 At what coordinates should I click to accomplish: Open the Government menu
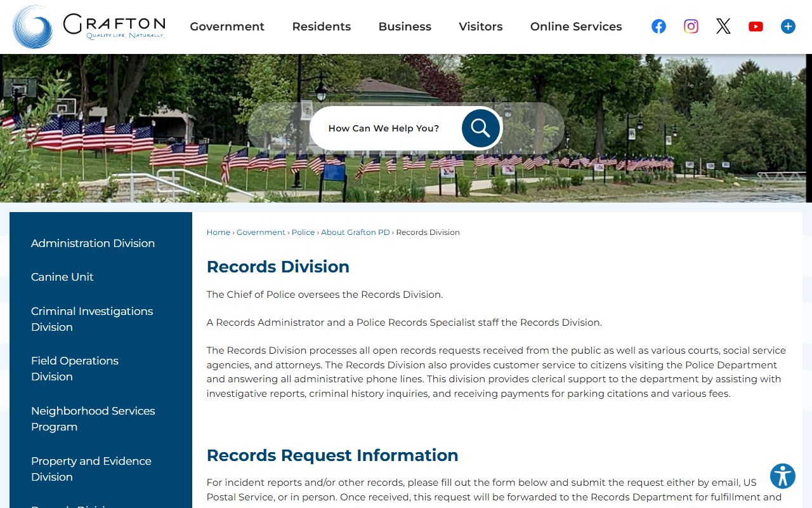[227, 27]
